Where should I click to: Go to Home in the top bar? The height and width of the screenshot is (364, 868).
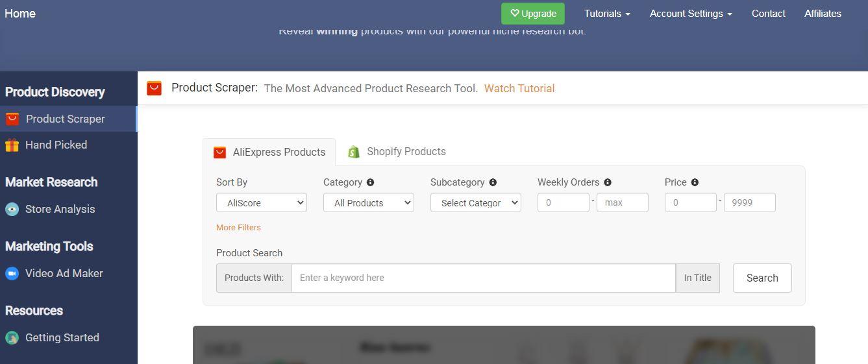point(20,14)
